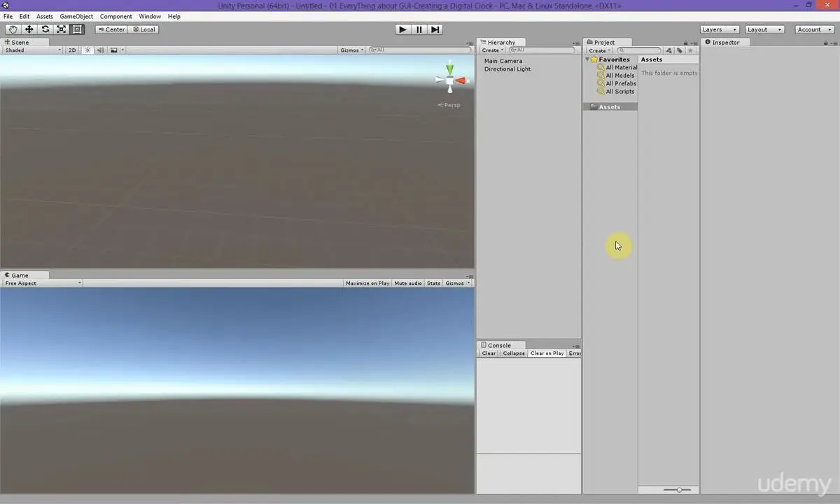
Task: Click the Project search field
Action: tap(638, 50)
